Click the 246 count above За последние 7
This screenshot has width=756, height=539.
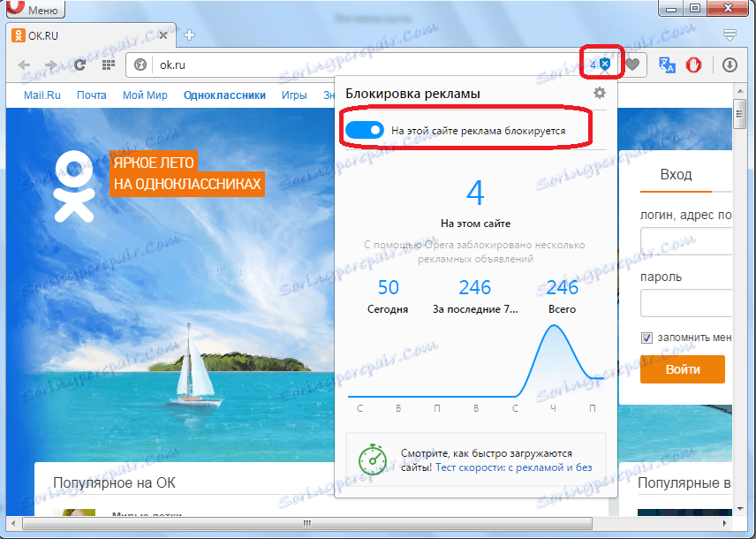pos(475,287)
